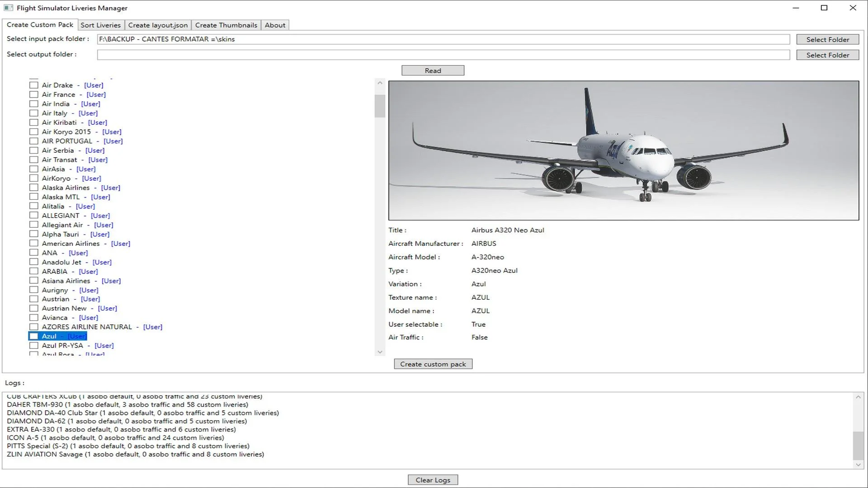
Task: Check the American Airlines checkbox
Action: tap(34, 243)
